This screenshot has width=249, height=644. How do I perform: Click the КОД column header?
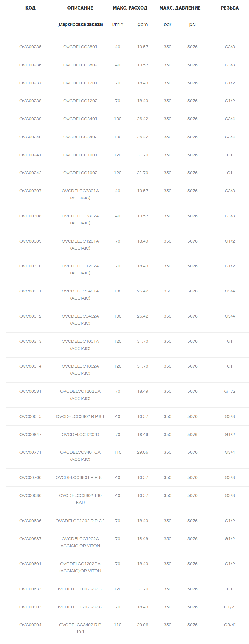click(30, 8)
